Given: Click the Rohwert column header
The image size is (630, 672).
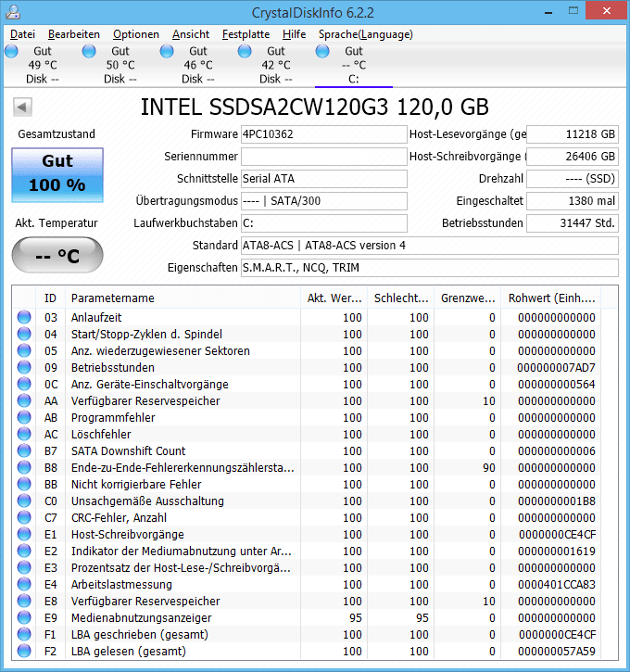Looking at the screenshot, I should click(551, 298).
